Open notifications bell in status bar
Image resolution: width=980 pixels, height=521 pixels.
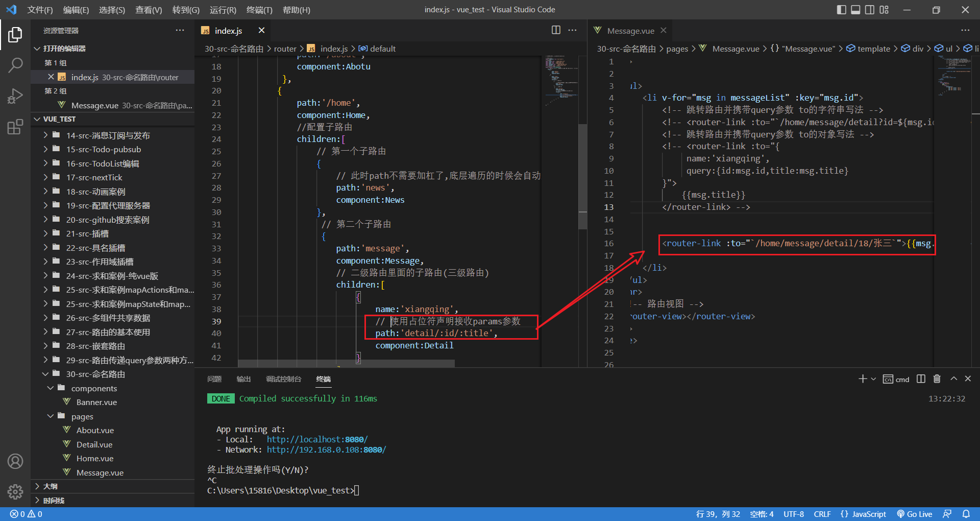tap(966, 514)
